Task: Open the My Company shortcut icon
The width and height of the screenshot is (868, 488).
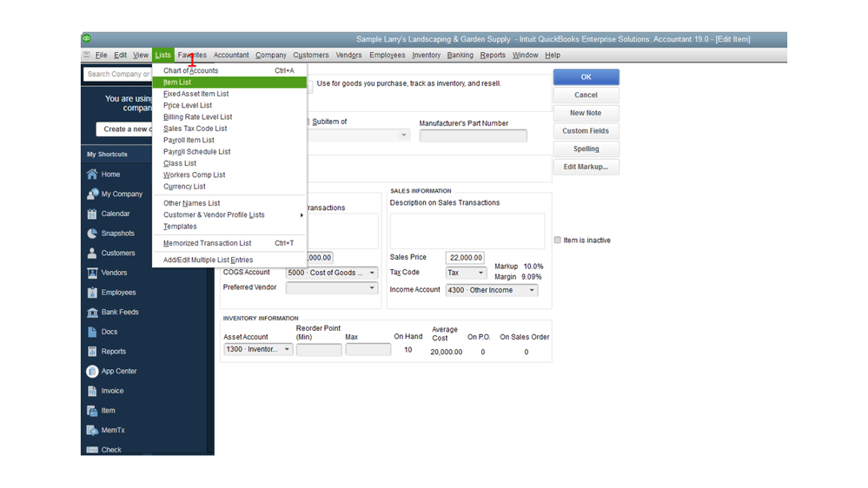Action: coord(92,195)
